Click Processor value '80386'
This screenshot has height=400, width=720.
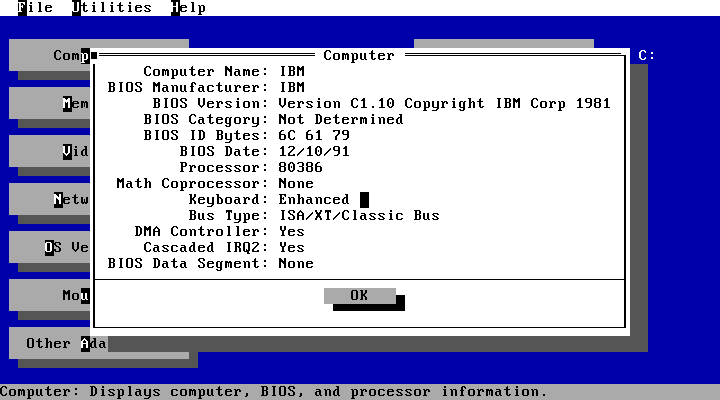(x=300, y=167)
